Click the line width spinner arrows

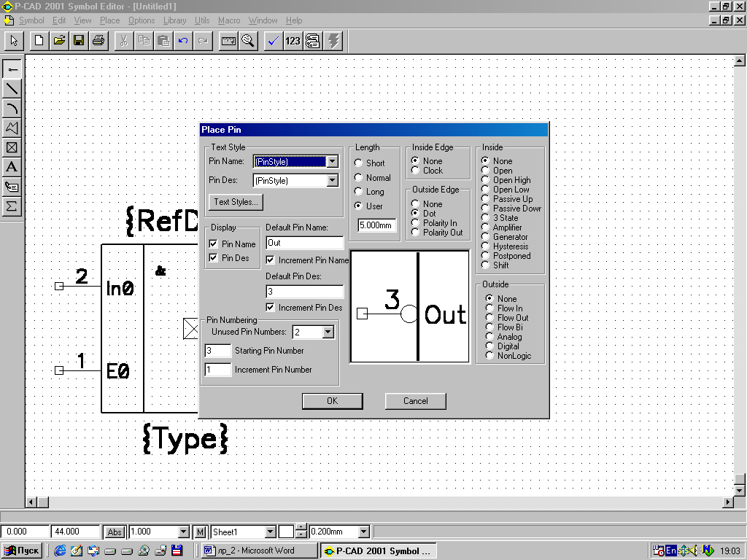tap(301, 532)
